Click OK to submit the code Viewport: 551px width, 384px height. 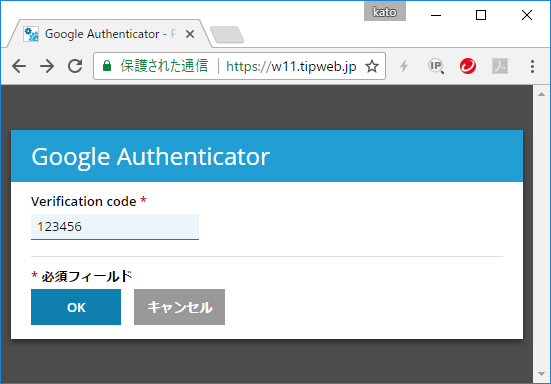coord(76,307)
